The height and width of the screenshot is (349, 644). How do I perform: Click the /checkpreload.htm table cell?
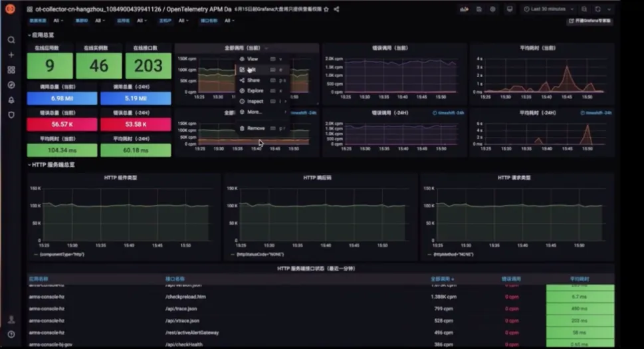185,297
